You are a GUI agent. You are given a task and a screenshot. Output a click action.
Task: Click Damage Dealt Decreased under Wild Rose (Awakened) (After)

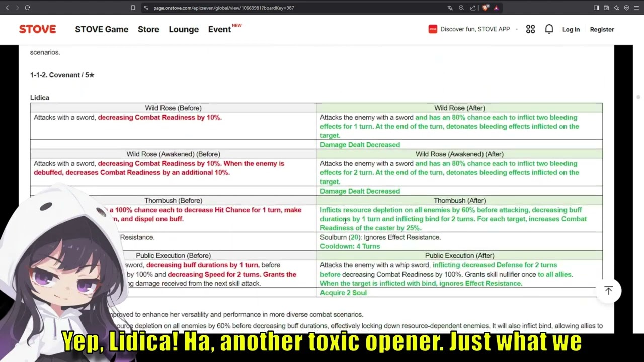(360, 191)
